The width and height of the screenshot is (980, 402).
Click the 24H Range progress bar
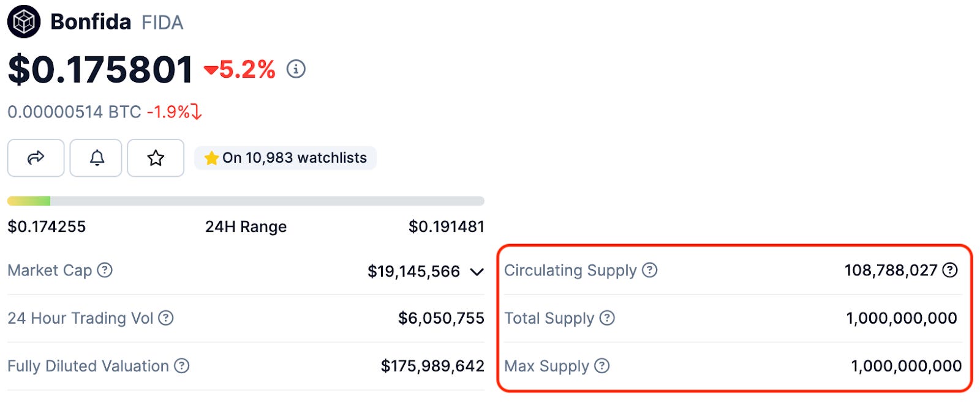click(246, 201)
